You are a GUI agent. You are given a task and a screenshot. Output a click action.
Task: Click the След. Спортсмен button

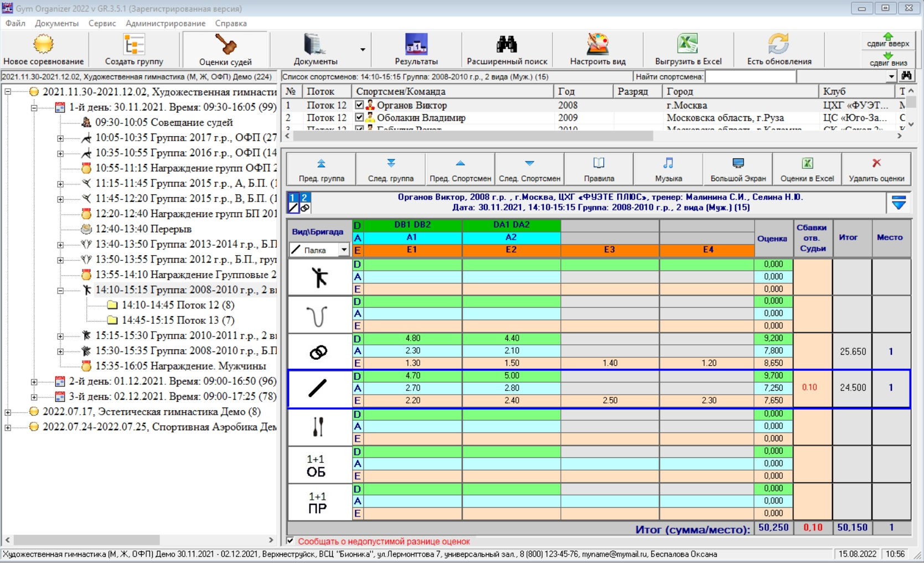tap(529, 169)
